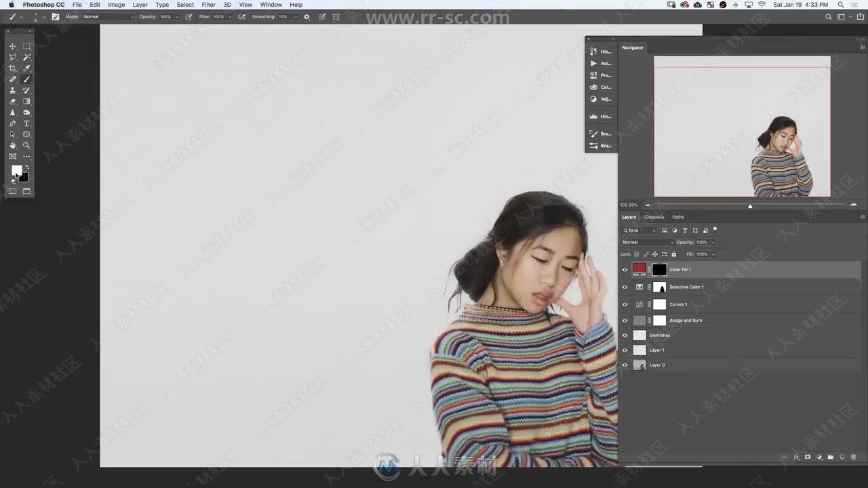Screen dimensions: 868x488
Task: Open the Edit Toolbar three-dots menu
Action: pos(26,157)
